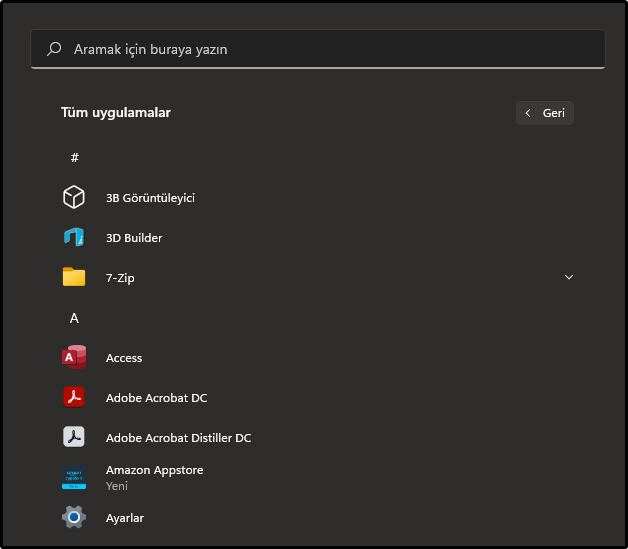Viewport: 628px width, 549px height.
Task: Click the 'Adobe Acrobat Distiller DC' name
Action: (179, 438)
